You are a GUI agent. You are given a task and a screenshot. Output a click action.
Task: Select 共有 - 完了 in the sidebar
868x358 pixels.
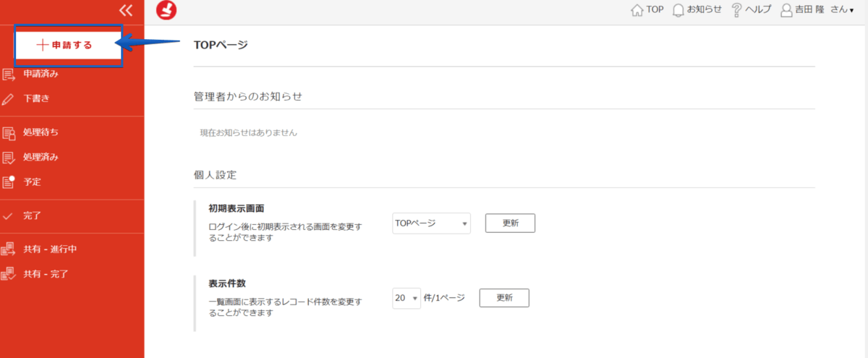(46, 274)
